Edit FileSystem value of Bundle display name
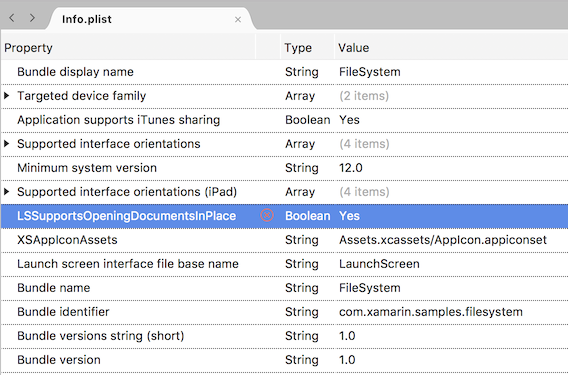The width and height of the screenshot is (568, 375). (370, 72)
